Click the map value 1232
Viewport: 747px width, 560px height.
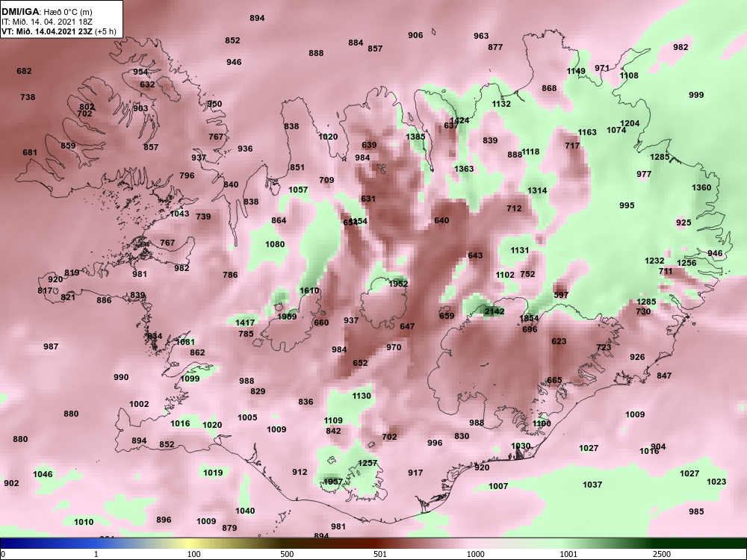654,261
